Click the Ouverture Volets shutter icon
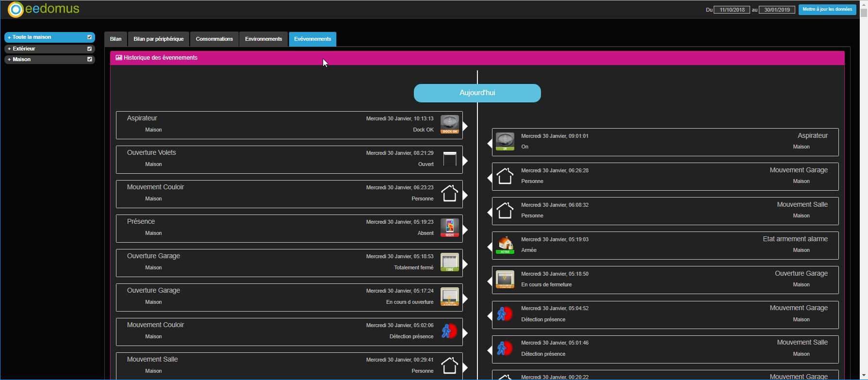The image size is (868, 380). pyautogui.click(x=449, y=159)
